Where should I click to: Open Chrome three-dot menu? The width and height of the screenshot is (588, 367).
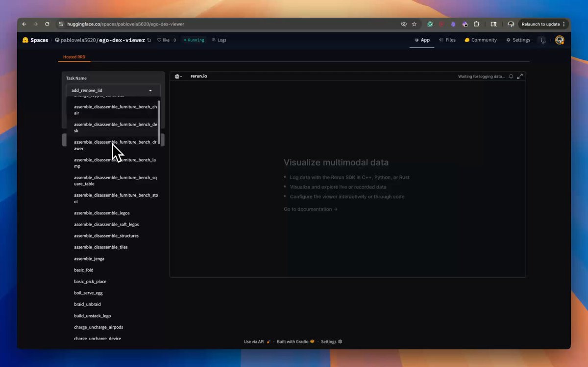pyautogui.click(x=564, y=24)
